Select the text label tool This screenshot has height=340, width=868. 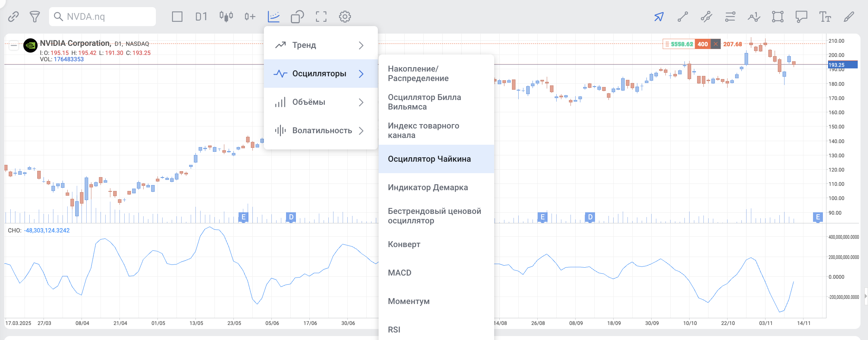825,17
